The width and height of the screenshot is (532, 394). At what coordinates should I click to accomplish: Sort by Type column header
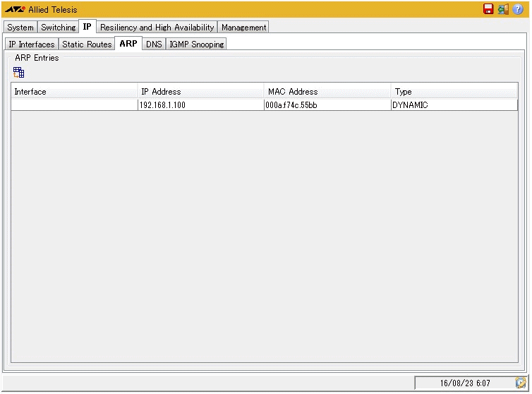click(454, 91)
